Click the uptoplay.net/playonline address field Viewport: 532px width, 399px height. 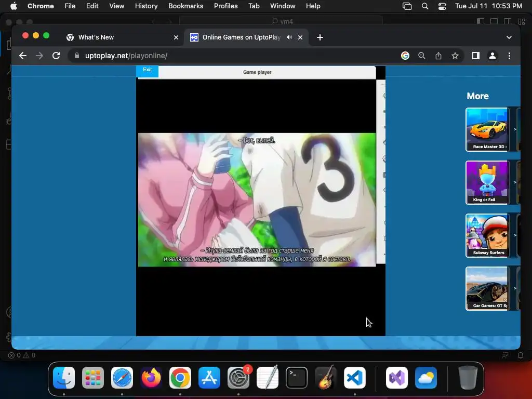tap(234, 56)
